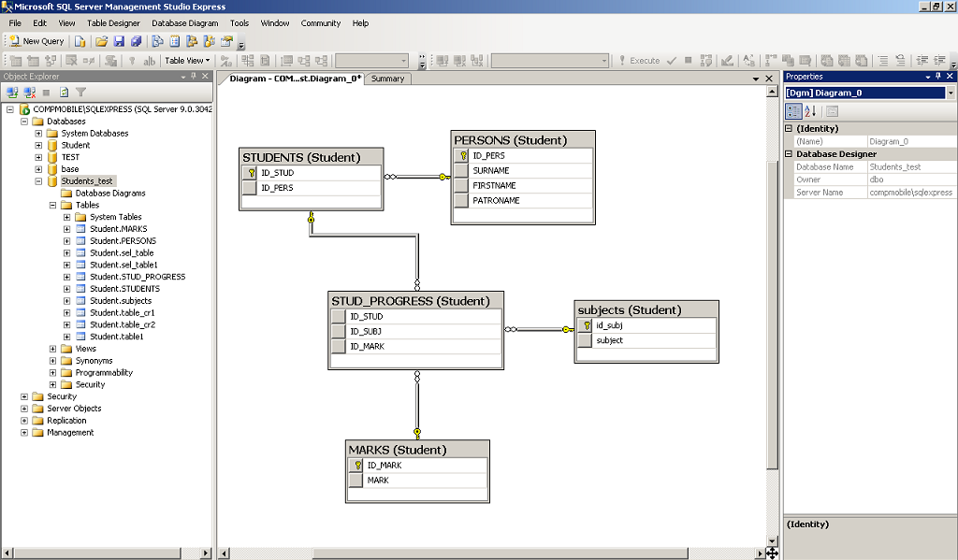Click the Refresh icon in Object Explorer
The height and width of the screenshot is (560, 958).
[x=65, y=93]
